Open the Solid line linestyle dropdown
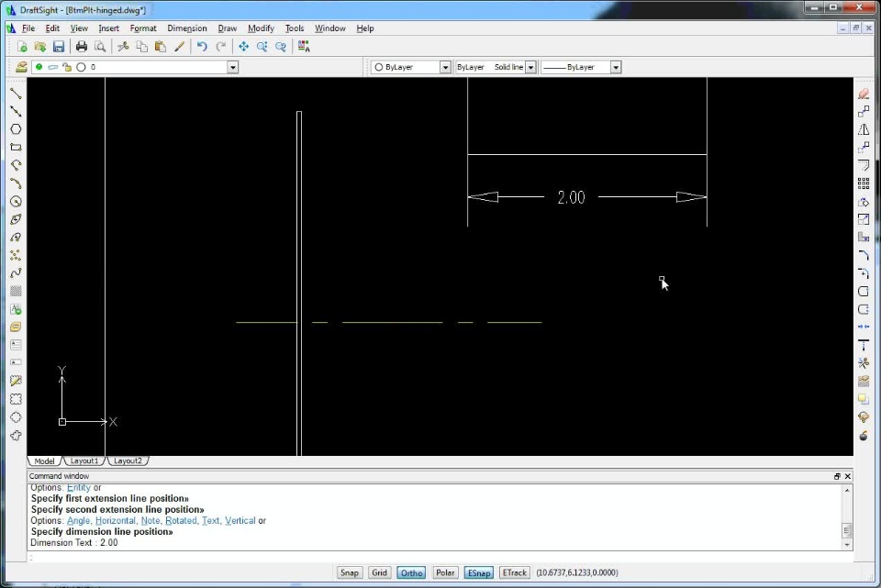 tap(530, 67)
